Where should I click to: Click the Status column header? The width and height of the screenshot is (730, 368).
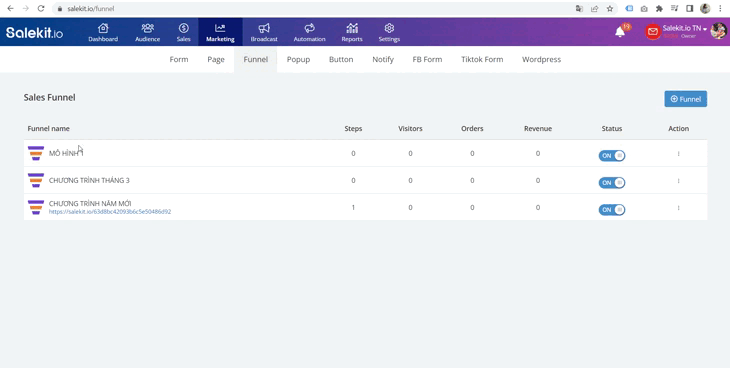(x=612, y=129)
